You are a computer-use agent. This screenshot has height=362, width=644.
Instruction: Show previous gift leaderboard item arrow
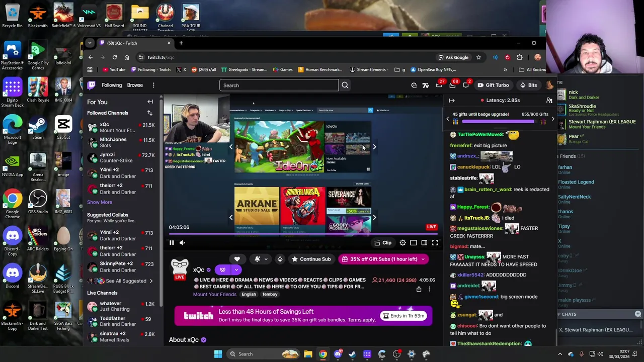point(447,119)
